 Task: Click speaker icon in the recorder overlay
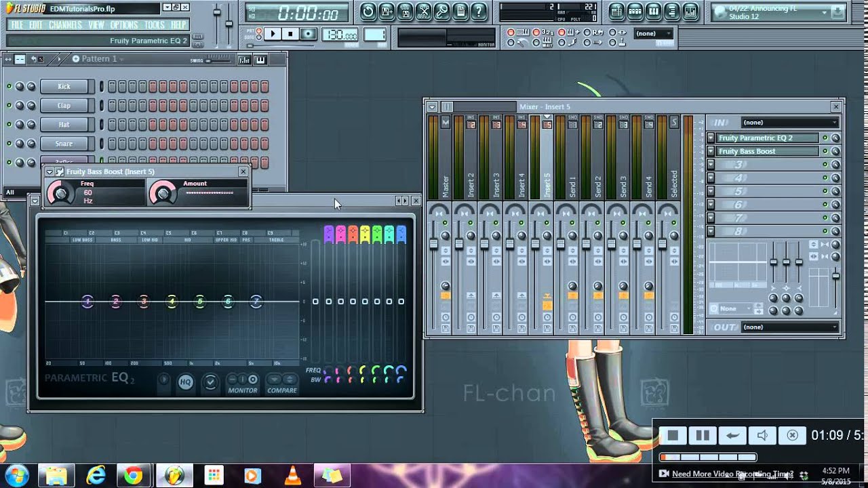click(762, 435)
